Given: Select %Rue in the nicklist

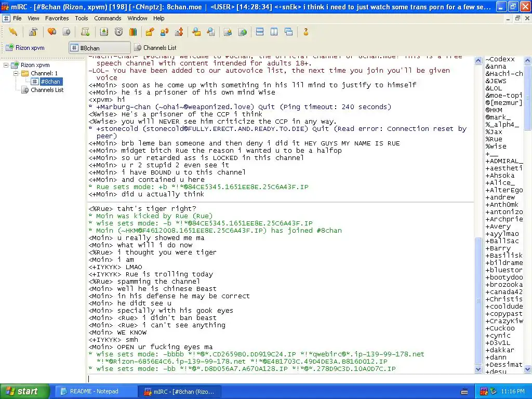Looking at the screenshot, I should tap(494, 139).
